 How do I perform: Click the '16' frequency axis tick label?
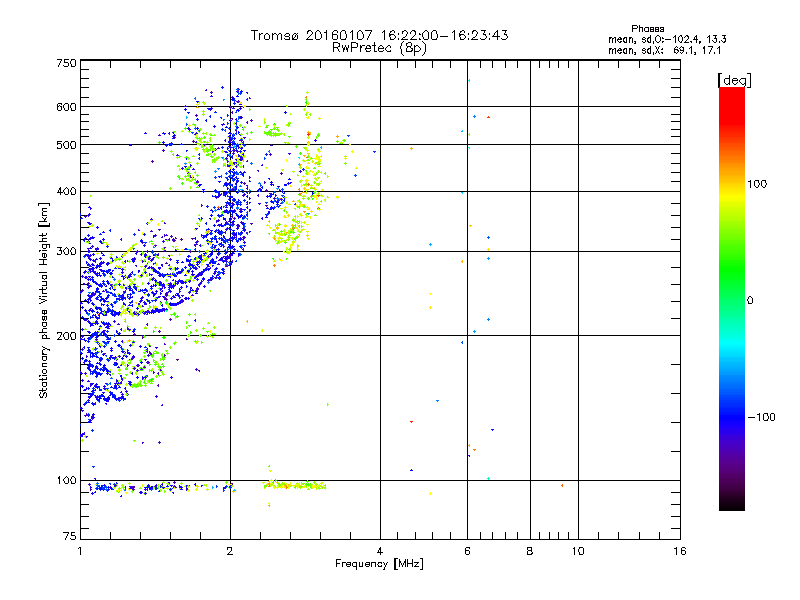click(x=680, y=551)
